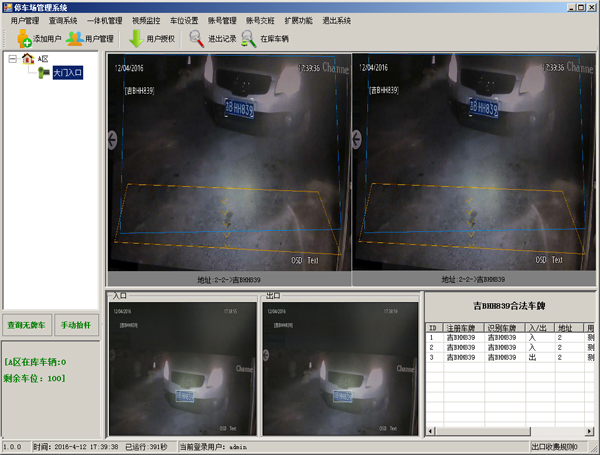Click the left main camera video

[229, 162]
